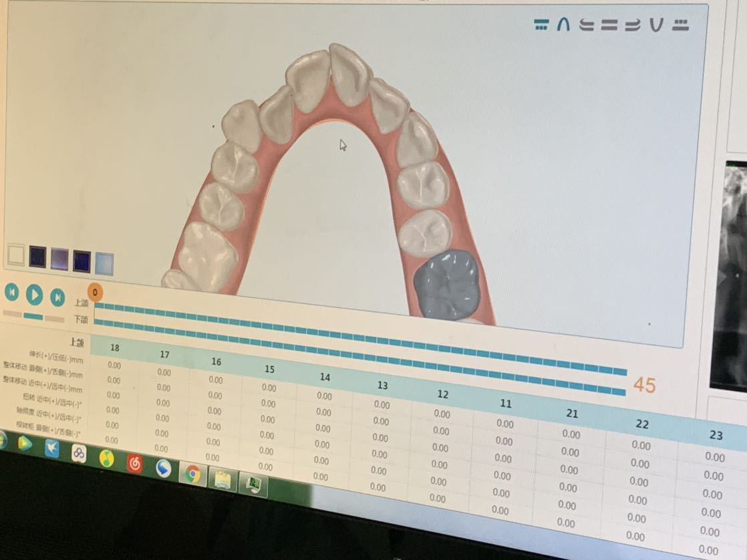Select tooth column header 17

165,355
